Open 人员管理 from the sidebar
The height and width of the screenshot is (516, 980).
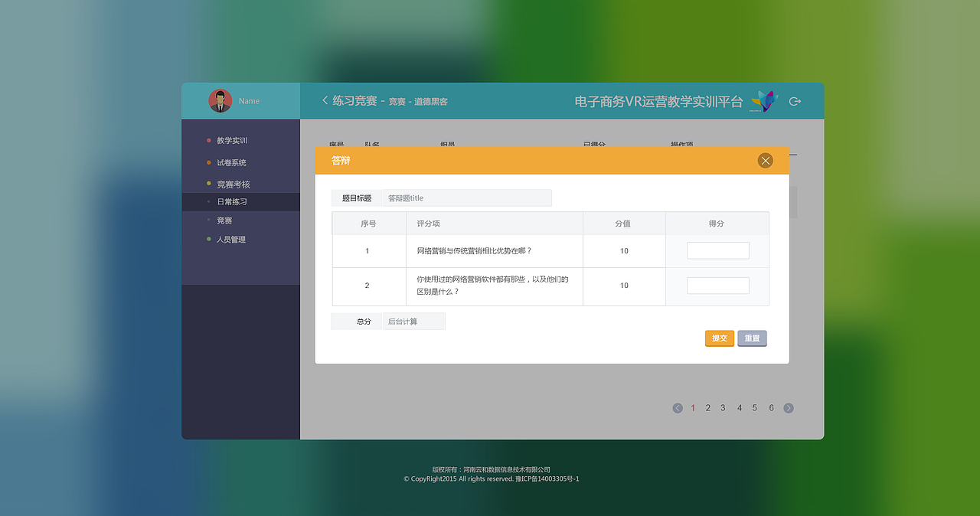(x=231, y=239)
